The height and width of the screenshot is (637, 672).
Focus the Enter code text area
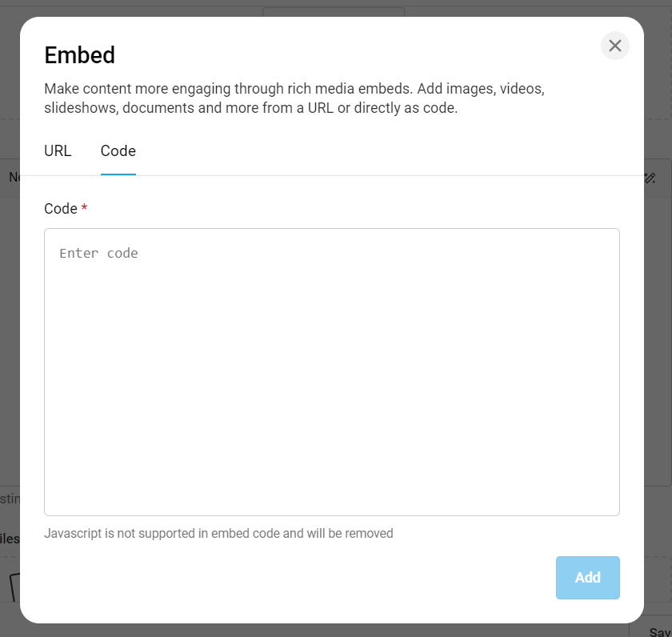point(332,371)
